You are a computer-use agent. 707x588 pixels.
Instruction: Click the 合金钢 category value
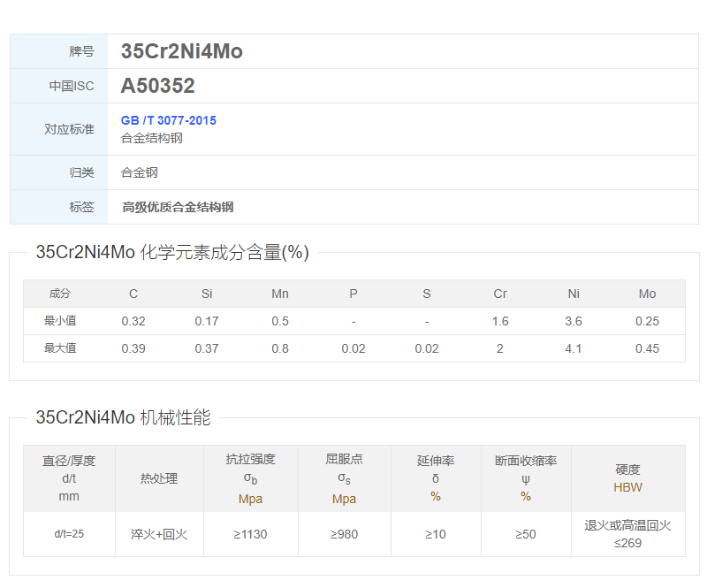140,172
